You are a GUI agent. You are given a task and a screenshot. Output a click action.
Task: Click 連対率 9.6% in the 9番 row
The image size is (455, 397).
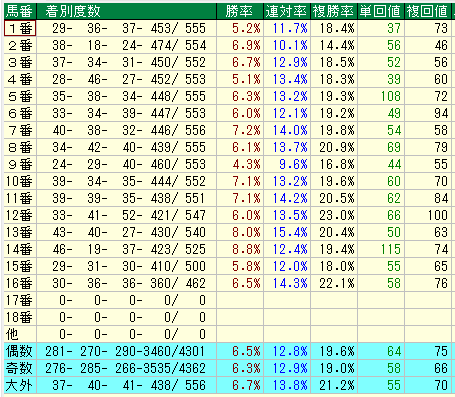tap(293, 164)
